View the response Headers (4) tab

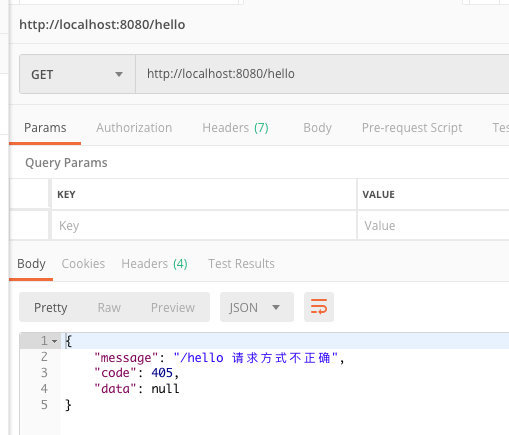154,264
